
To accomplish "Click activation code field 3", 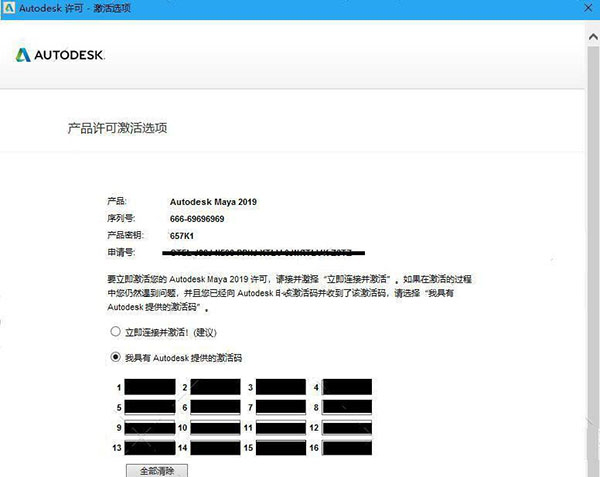I will (281, 387).
